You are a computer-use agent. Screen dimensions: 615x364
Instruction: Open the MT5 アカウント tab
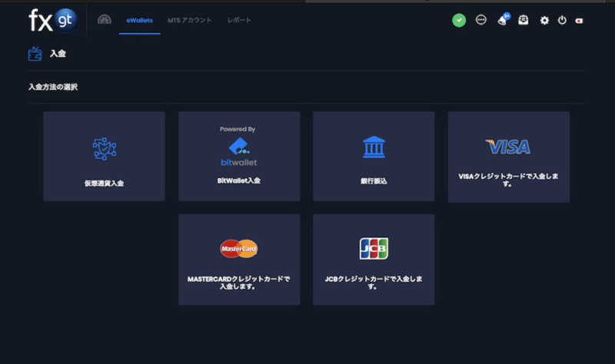(189, 20)
